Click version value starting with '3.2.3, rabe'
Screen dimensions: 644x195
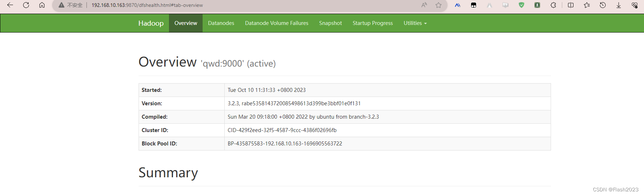tap(294, 103)
